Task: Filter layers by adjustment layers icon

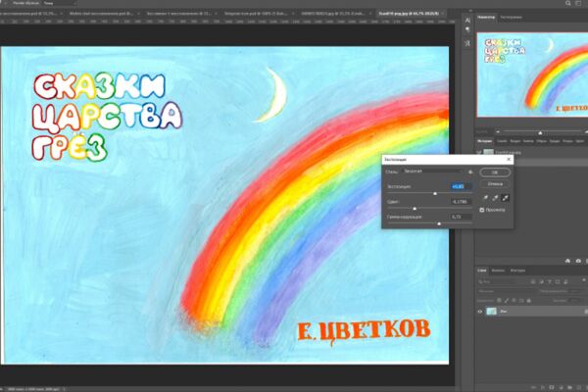Action: pyautogui.click(x=541, y=281)
